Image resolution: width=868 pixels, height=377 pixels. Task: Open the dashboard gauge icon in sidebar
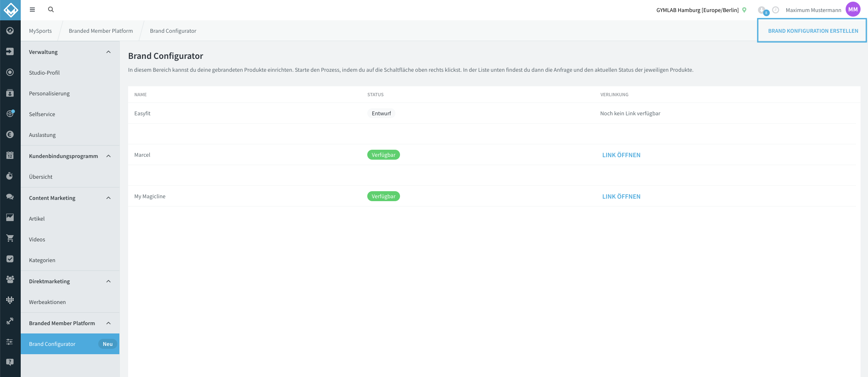point(10,31)
